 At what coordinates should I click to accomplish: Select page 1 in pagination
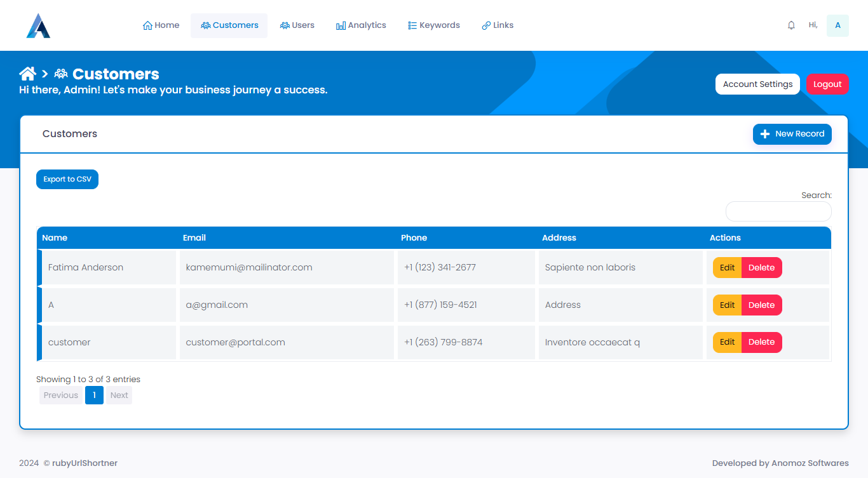coord(94,395)
